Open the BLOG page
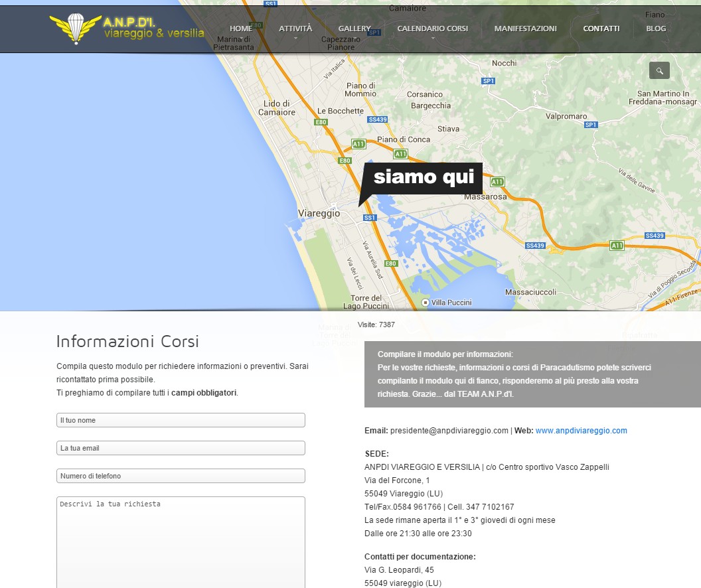The height and width of the screenshot is (588, 701). [x=656, y=29]
